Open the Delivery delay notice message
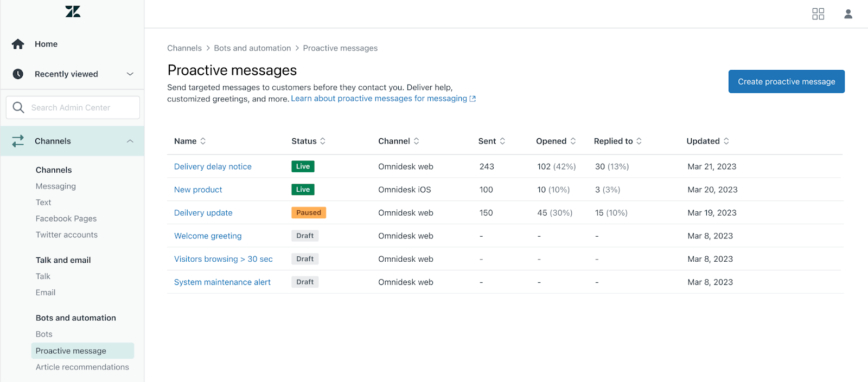The image size is (868, 382). [x=213, y=166]
